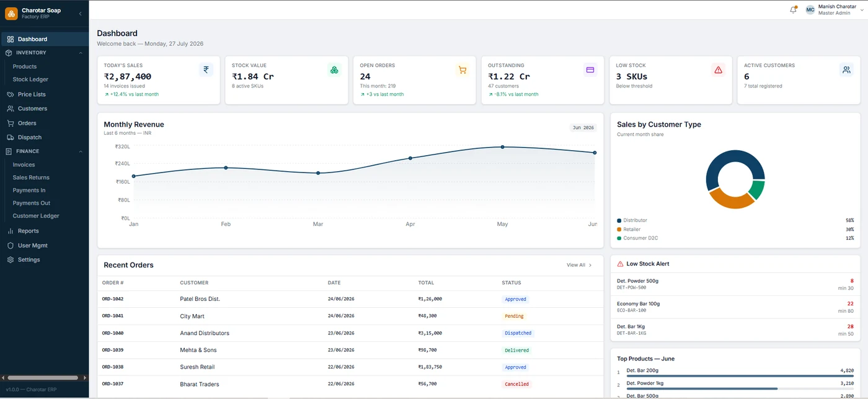Open Payments Out in the sidebar
The height and width of the screenshot is (399, 868).
[32, 203]
